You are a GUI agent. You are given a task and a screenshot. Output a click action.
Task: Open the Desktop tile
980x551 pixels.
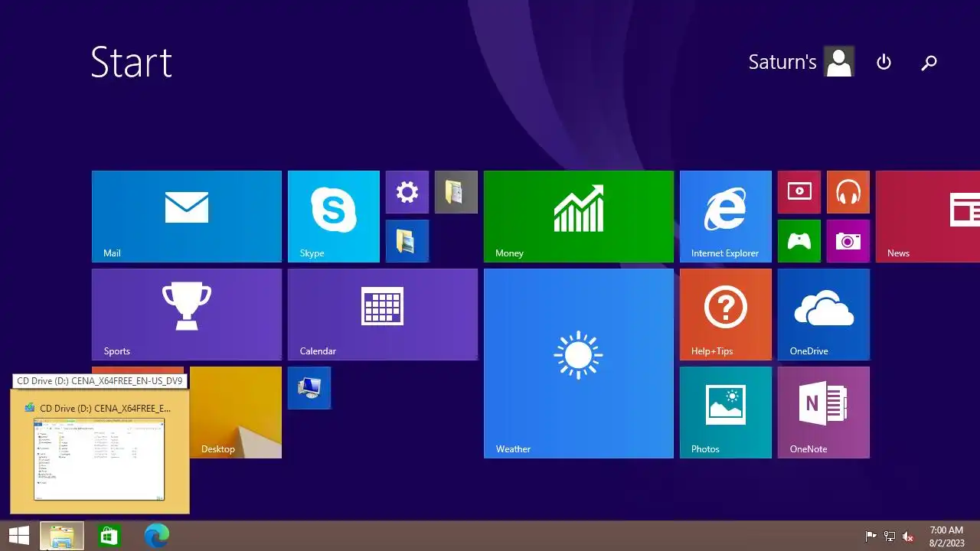(236, 412)
